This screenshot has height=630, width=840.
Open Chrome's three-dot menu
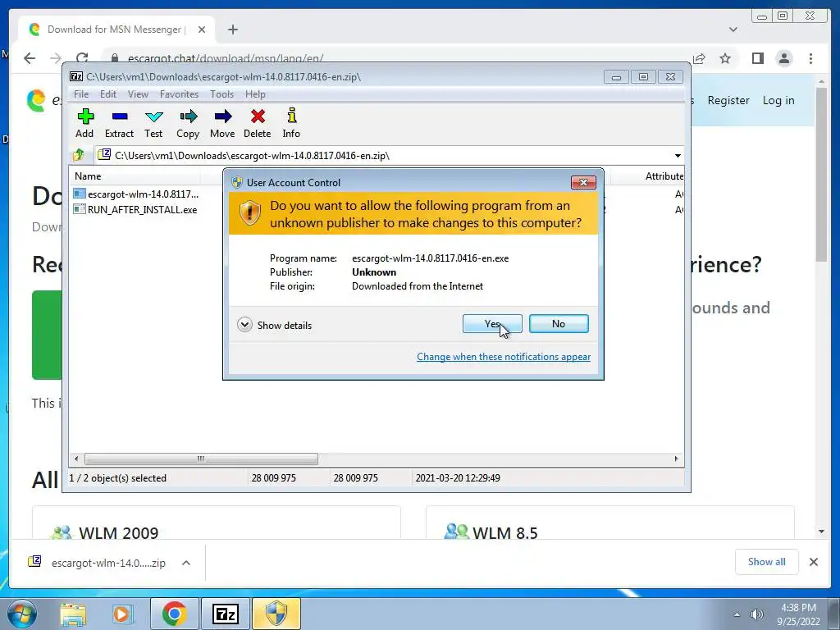pyautogui.click(x=810, y=58)
